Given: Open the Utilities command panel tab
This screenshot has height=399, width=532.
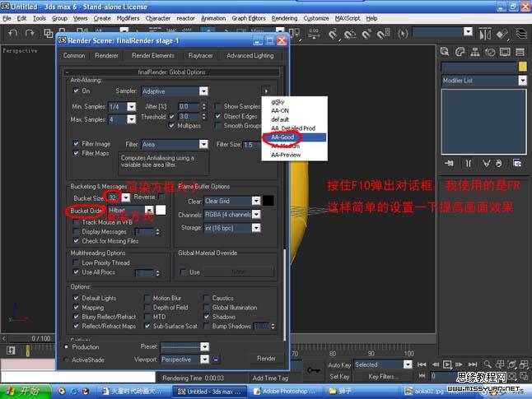Looking at the screenshot, I should tap(520, 52).
